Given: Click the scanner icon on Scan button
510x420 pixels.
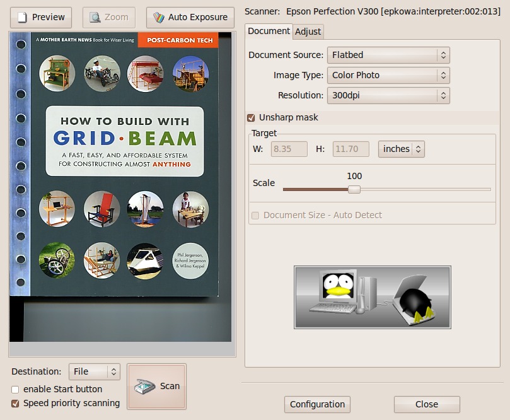Looking at the screenshot, I should pyautogui.click(x=145, y=387).
